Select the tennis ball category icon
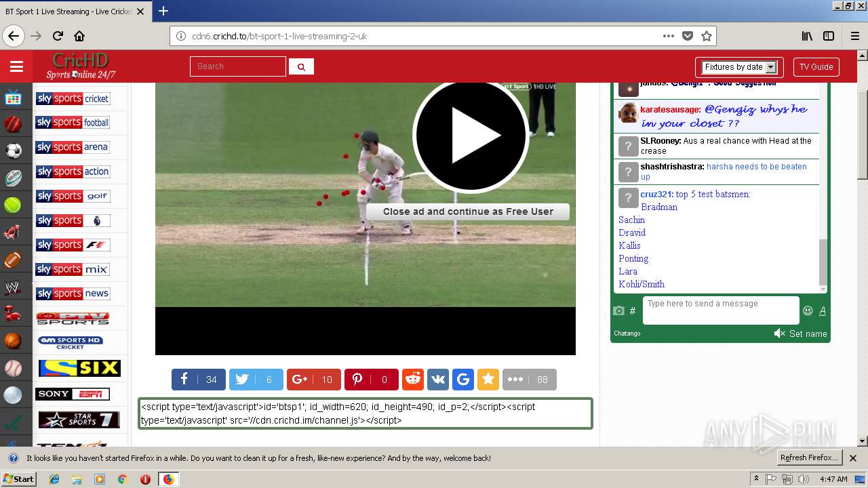868x488 pixels. pyautogui.click(x=14, y=205)
